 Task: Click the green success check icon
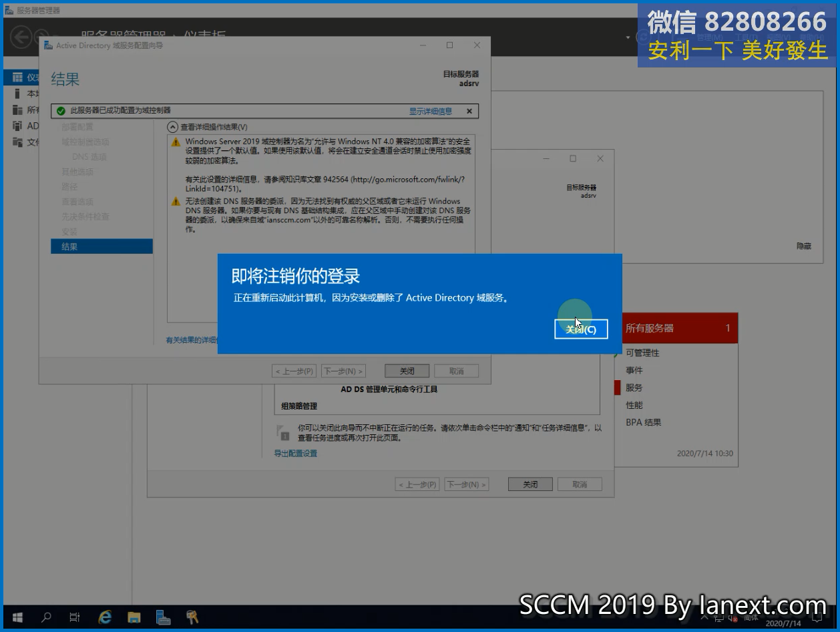point(61,111)
